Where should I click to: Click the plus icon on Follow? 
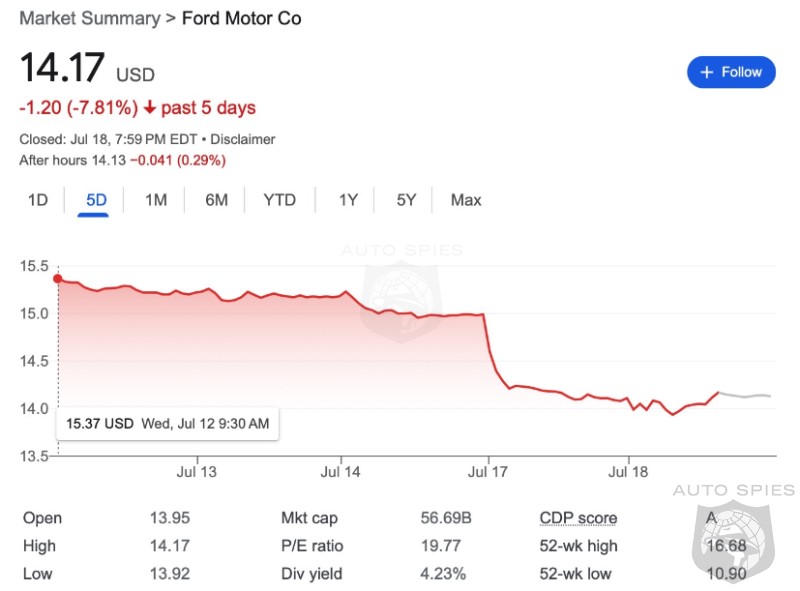707,72
